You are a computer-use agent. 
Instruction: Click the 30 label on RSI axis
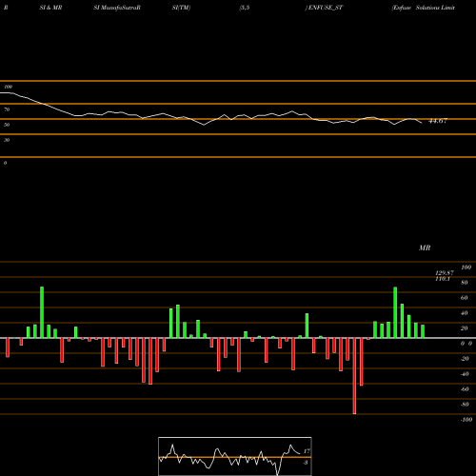[7, 140]
